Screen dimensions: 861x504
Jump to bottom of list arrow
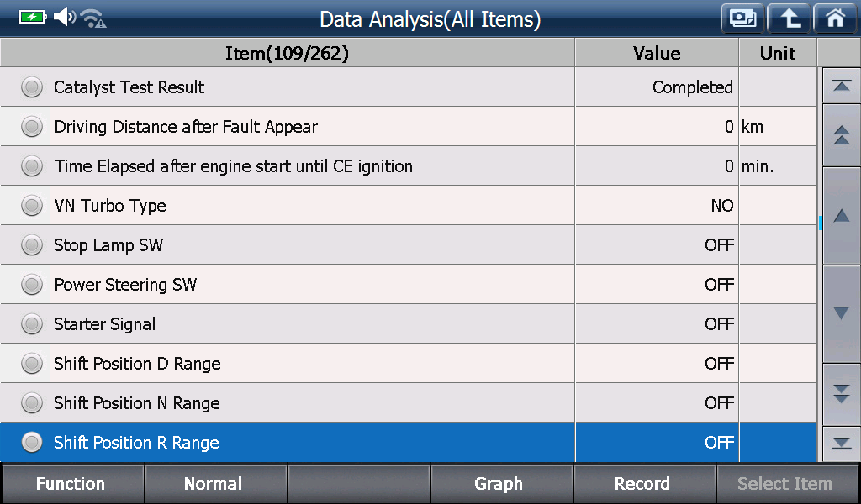coord(841,444)
